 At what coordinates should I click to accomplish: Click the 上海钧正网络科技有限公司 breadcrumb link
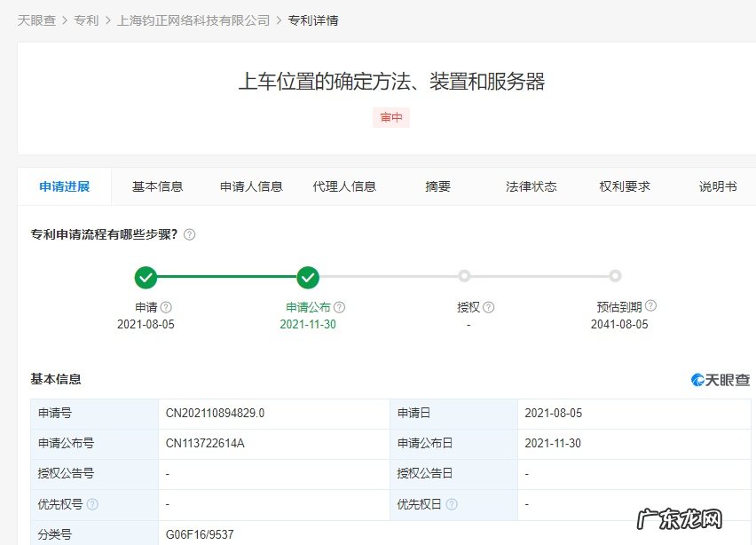point(193,20)
